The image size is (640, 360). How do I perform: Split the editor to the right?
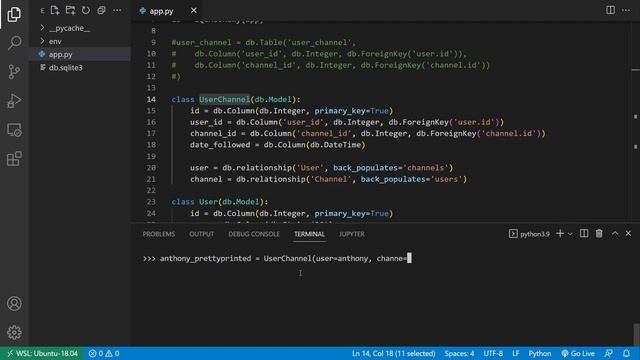click(x=610, y=10)
